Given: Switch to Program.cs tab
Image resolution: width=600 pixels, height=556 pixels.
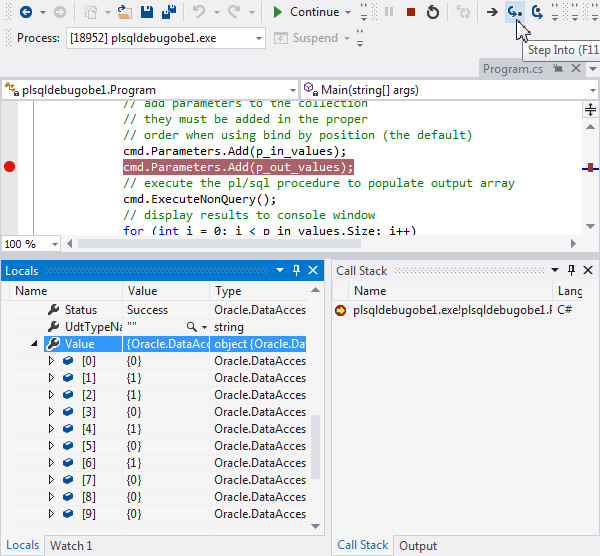Looking at the screenshot, I should click(x=513, y=69).
